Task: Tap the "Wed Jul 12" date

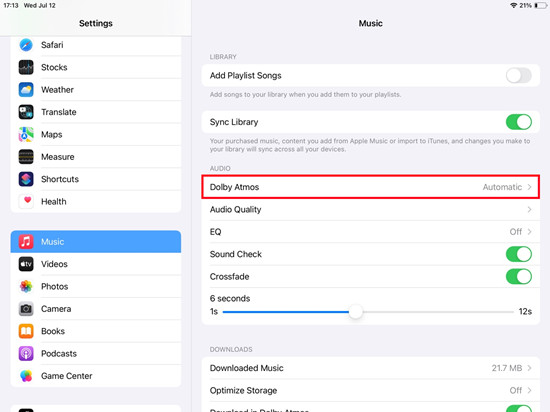Action: click(40, 5)
